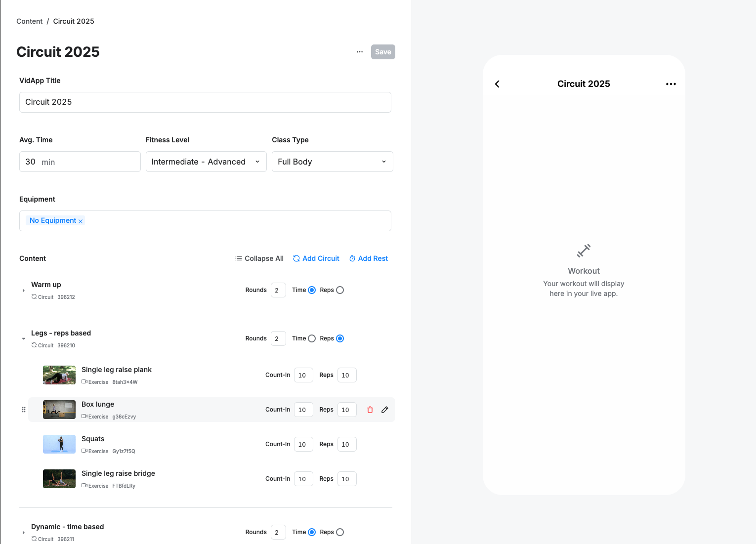Click Rounds field for Legs - reps based
This screenshot has width=756, height=544.
point(278,338)
